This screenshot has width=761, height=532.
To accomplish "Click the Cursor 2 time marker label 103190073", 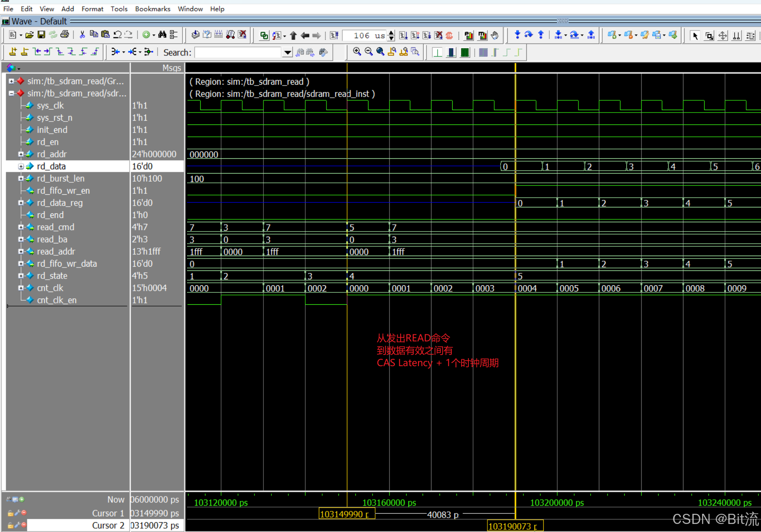I will (x=515, y=526).
